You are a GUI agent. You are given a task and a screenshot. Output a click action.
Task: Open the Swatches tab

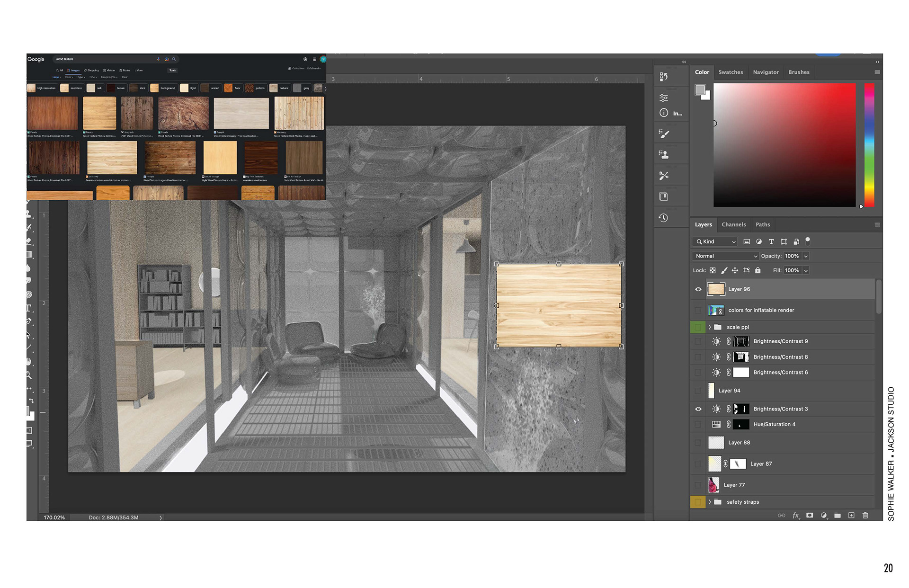(x=731, y=72)
